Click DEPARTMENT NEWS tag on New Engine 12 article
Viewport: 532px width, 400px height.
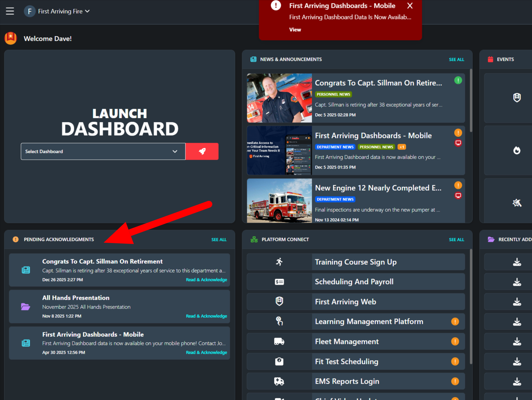click(335, 199)
